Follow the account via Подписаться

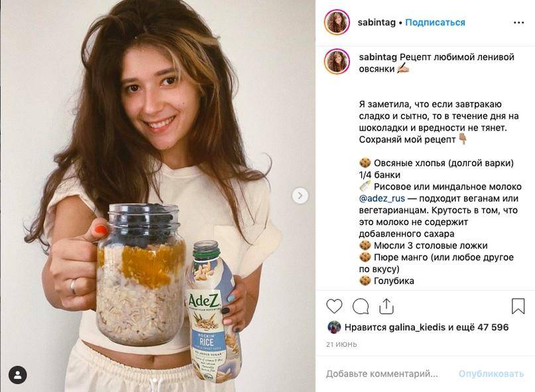(x=435, y=23)
